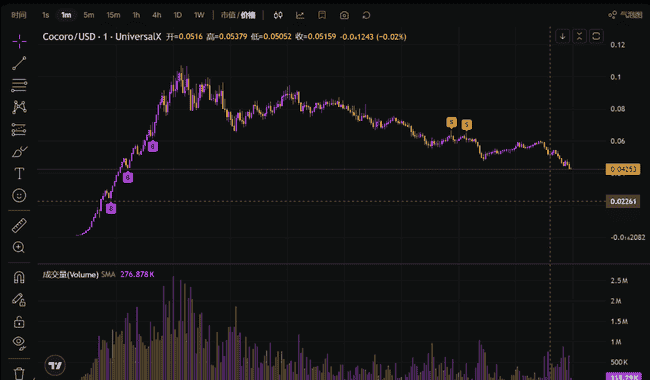
Task: Click the 成交量(Volume) indicator label
Action: [70, 274]
